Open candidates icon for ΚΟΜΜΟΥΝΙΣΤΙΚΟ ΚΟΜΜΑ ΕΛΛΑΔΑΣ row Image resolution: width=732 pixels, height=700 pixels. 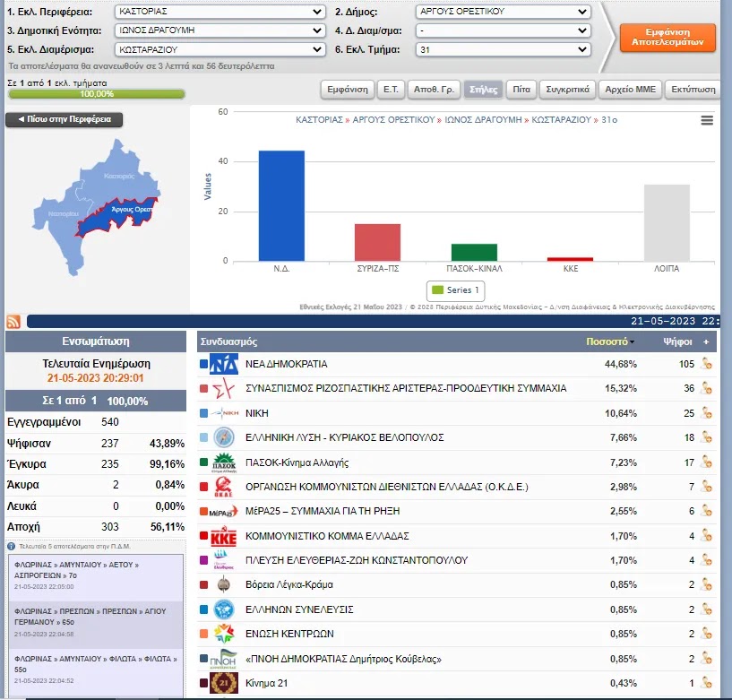707,536
